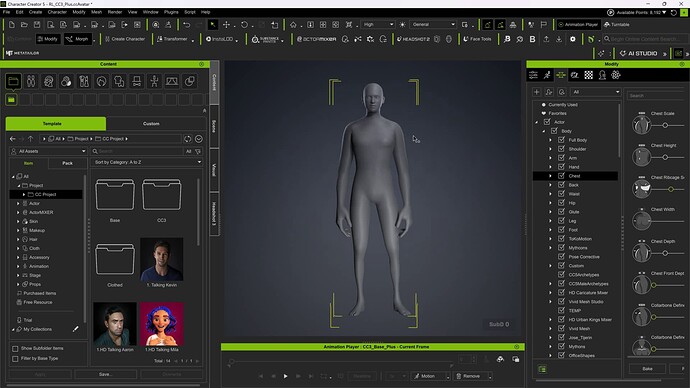Open the Props category icon in Content

click(190, 81)
